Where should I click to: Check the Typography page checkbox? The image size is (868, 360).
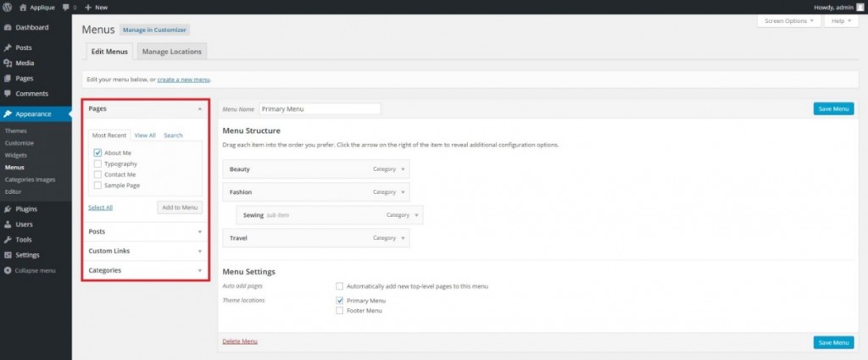(98, 163)
